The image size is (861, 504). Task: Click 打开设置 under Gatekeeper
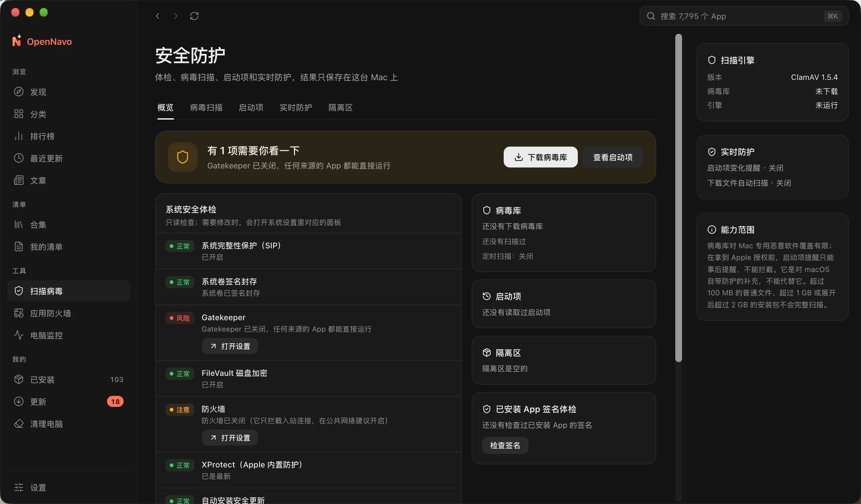pos(230,346)
